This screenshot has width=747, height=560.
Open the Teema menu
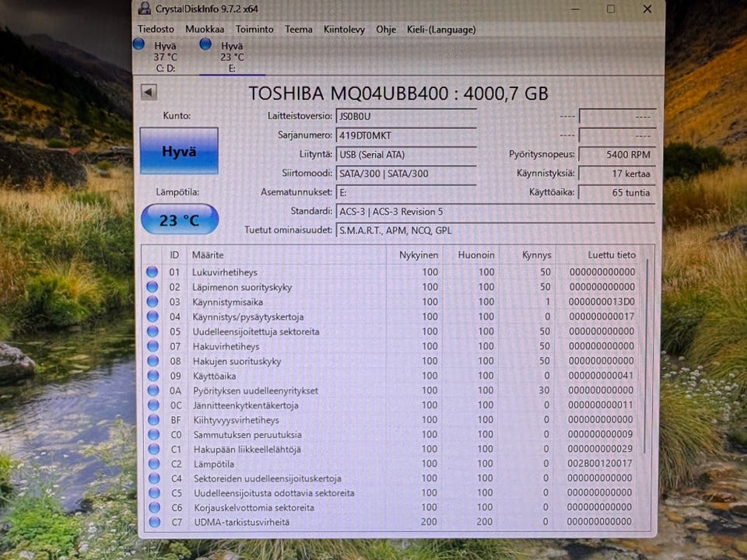pos(298,29)
